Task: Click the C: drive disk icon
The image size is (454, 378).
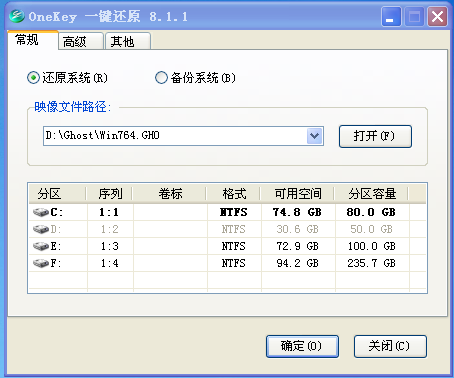Action: tap(41, 212)
